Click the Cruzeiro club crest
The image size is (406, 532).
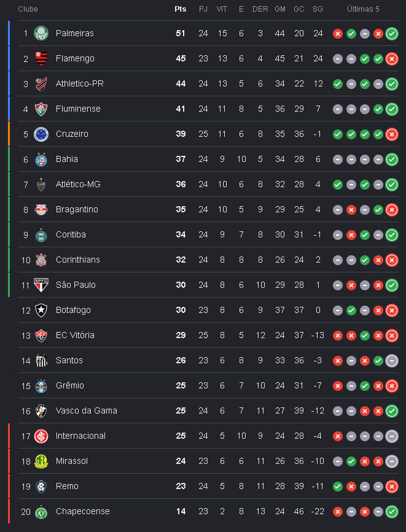[x=41, y=134]
